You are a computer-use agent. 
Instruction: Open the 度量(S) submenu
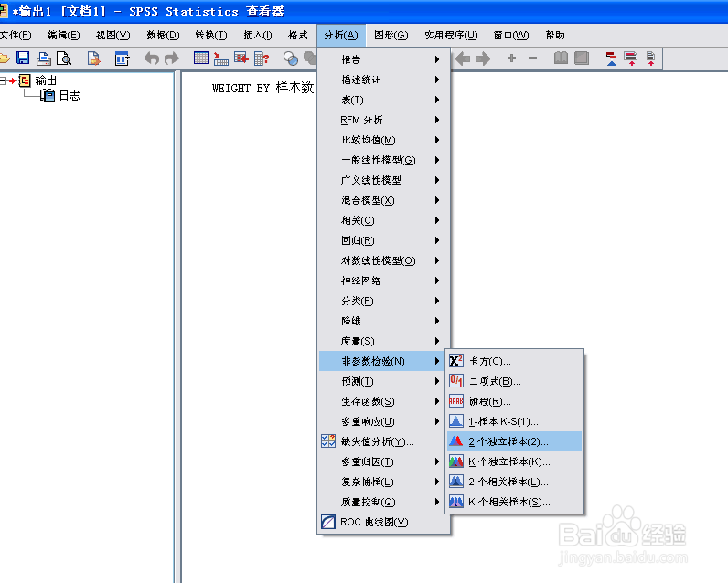(383, 341)
